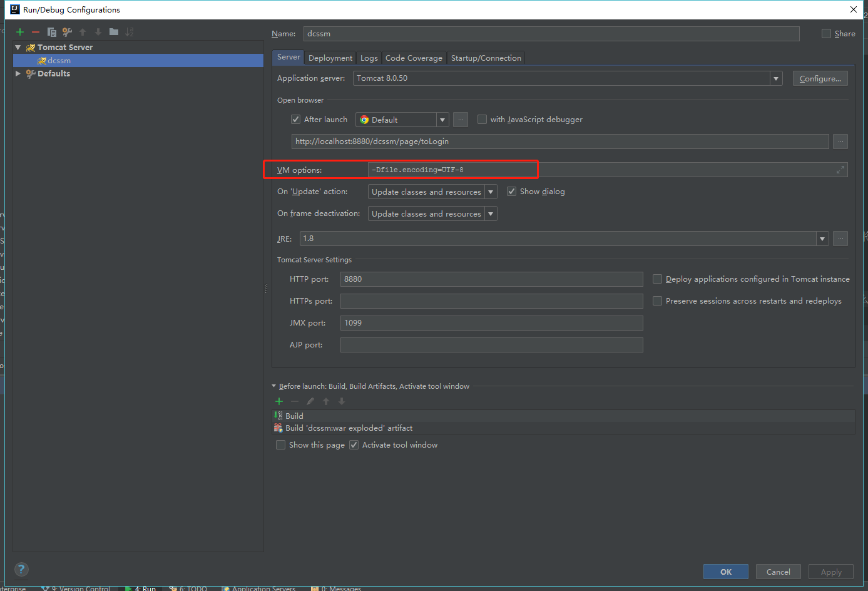Click the Configure... button
Screen dimensions: 868x591
820,78
